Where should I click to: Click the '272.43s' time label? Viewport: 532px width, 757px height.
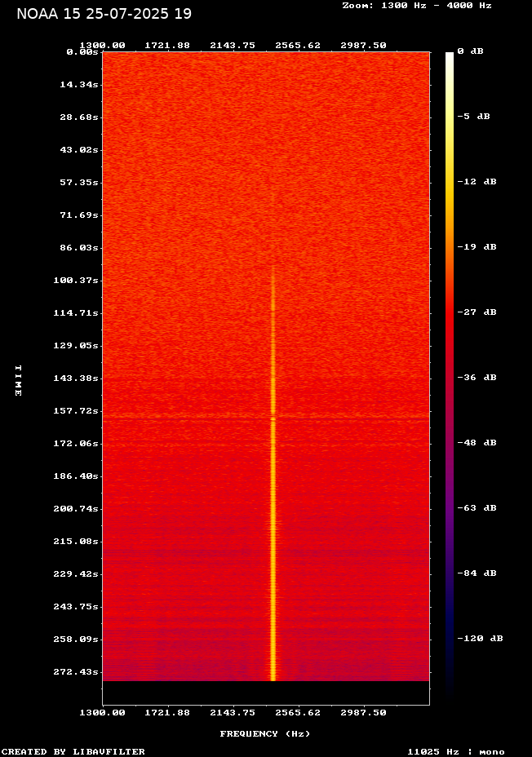(x=76, y=672)
